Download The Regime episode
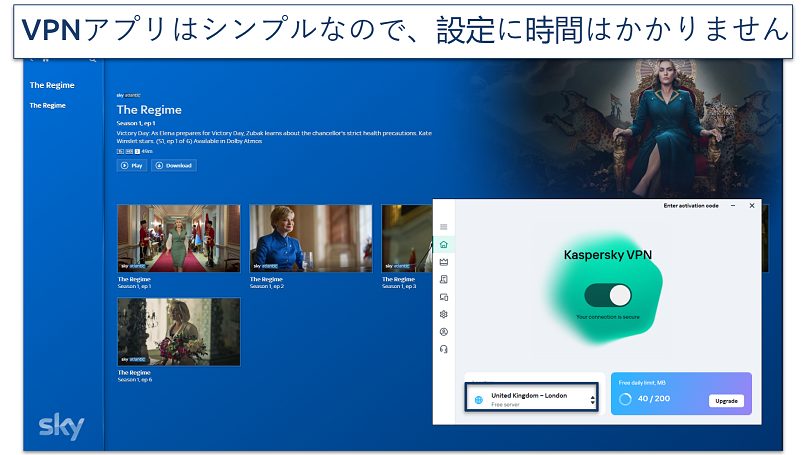 (174, 165)
